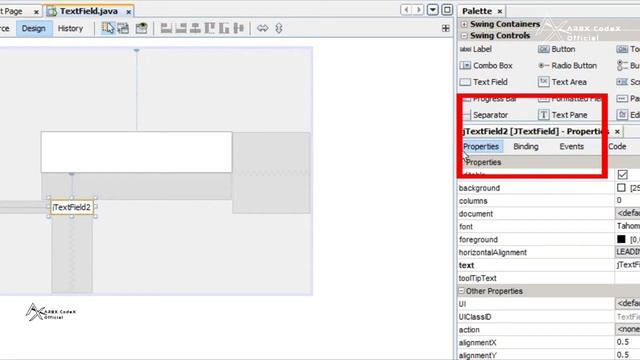The image size is (640, 360).
Task: Click the alignmentY value 0.5
Action: point(623,355)
